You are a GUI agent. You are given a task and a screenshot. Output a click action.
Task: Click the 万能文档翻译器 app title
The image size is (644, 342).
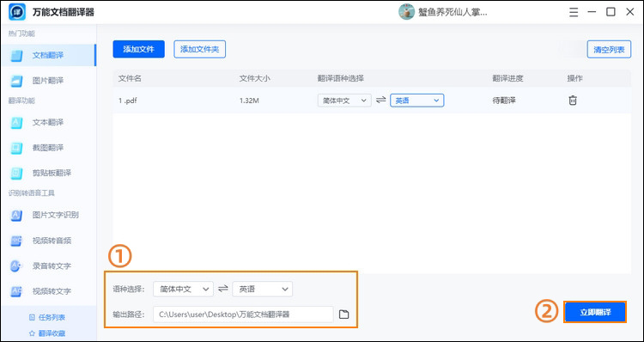(x=64, y=12)
